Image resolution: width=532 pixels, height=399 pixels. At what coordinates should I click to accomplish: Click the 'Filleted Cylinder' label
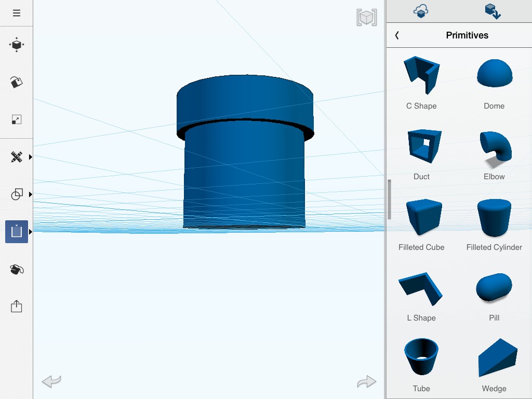click(x=494, y=247)
